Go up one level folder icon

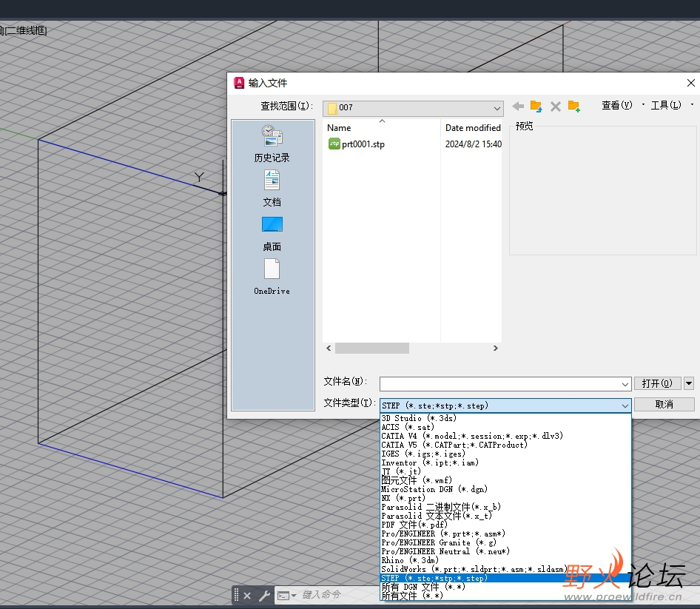536,107
